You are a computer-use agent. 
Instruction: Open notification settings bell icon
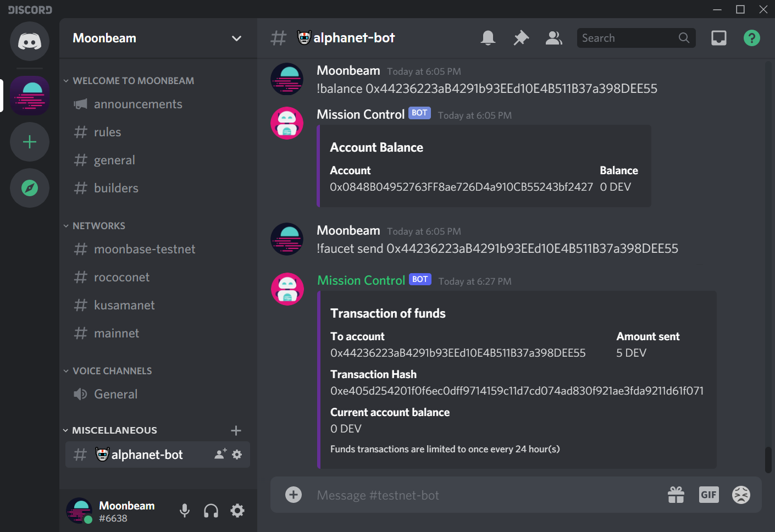[488, 38]
